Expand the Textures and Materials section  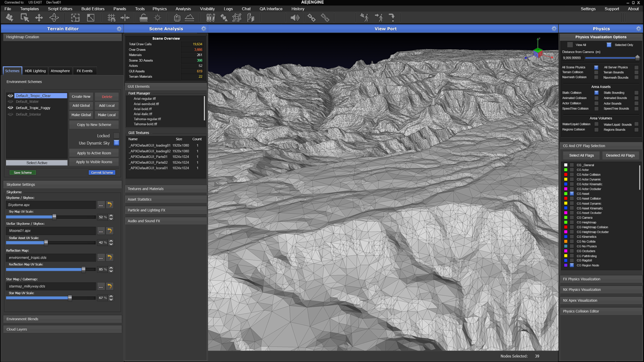(x=166, y=189)
